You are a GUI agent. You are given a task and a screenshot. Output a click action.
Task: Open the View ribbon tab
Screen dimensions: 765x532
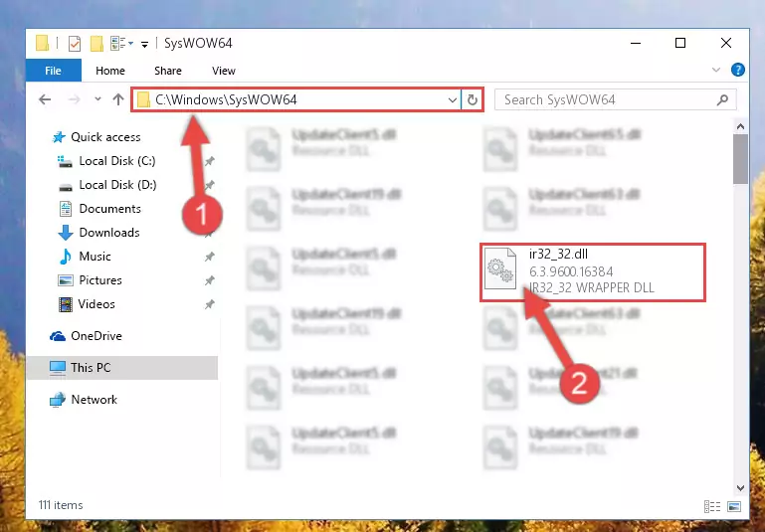224,71
